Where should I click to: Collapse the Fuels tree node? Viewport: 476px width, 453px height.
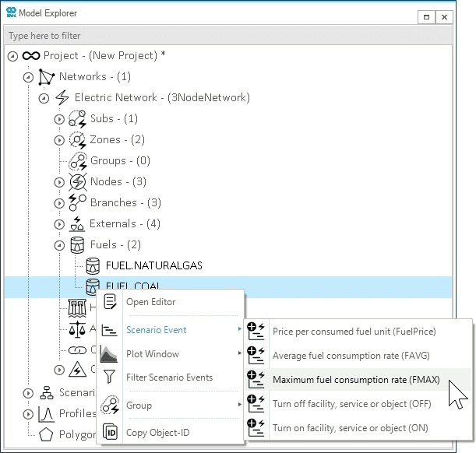[59, 245]
